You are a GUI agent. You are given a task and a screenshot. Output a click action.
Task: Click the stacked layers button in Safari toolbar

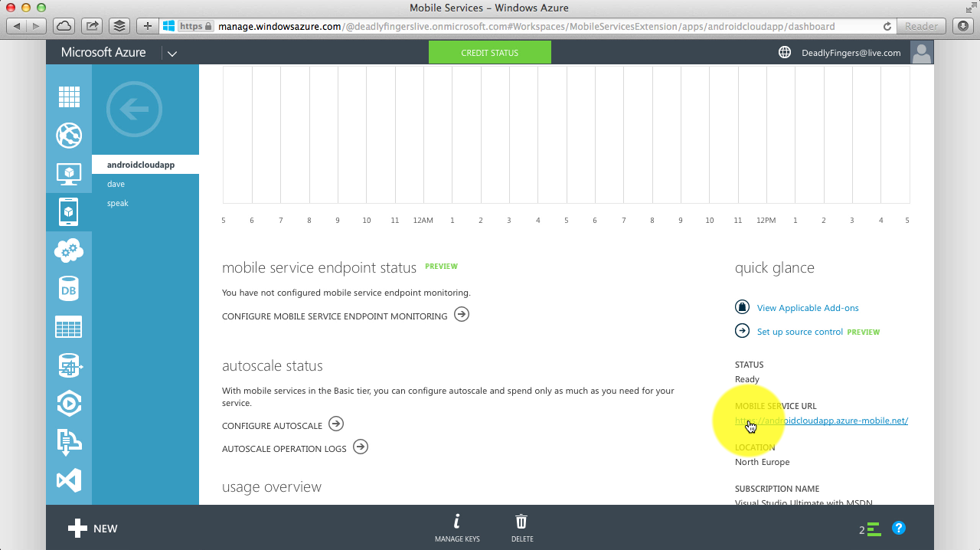[119, 26]
